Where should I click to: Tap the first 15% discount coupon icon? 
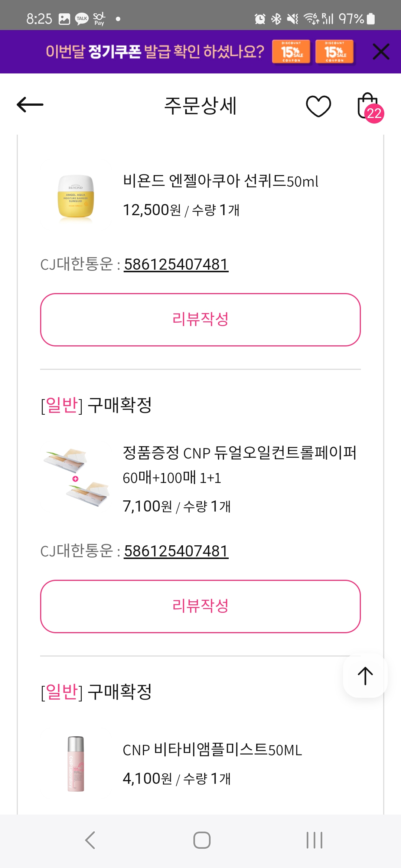tap(291, 52)
